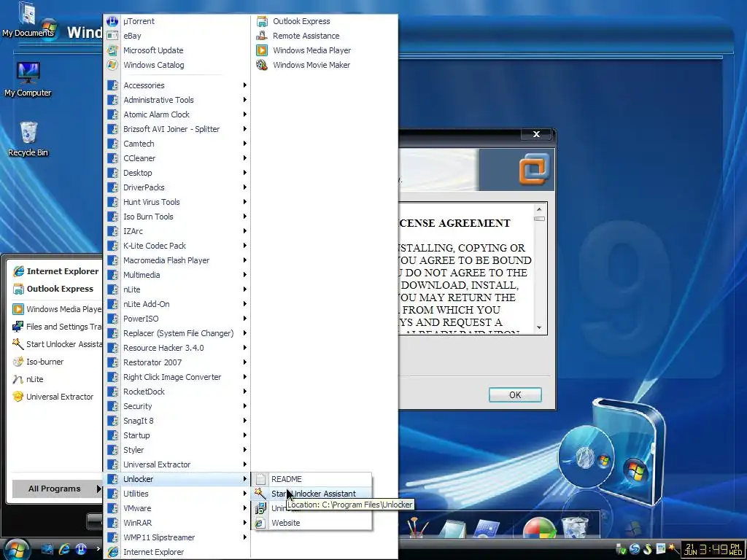Open Windows Catalog icon
The width and height of the screenshot is (747, 560).
112,65
